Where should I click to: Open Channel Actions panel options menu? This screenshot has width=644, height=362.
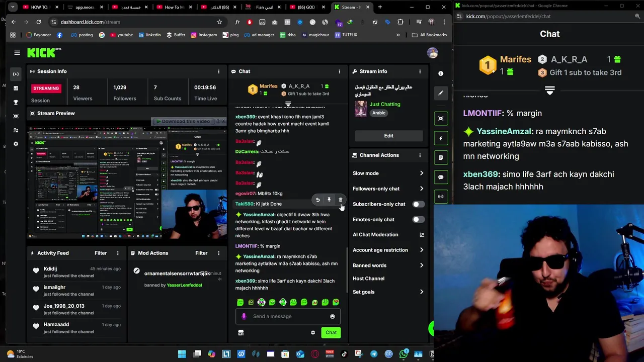coord(420,155)
